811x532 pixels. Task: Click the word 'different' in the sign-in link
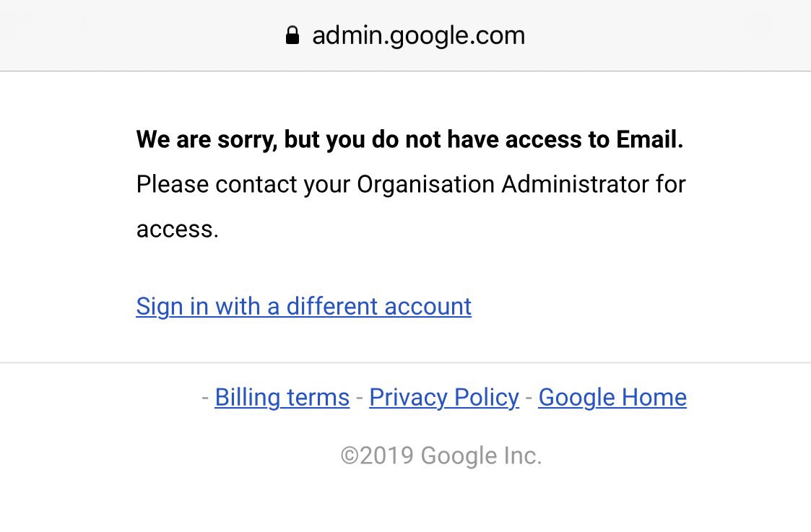tap(332, 307)
